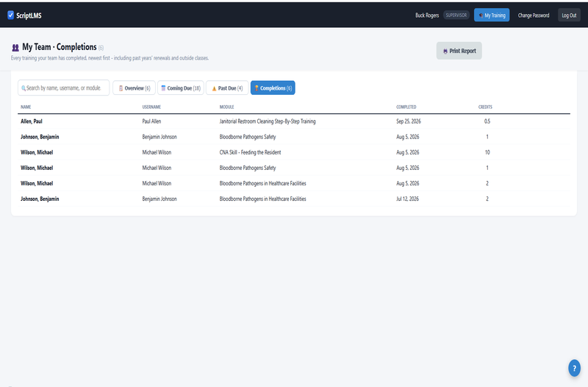
Task: Click Janitorial Restroom Cleaning Step-By-Step Training
Action: click(x=268, y=121)
